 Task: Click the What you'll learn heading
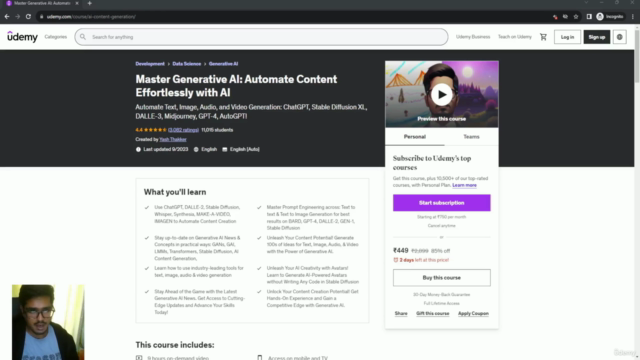(175, 192)
